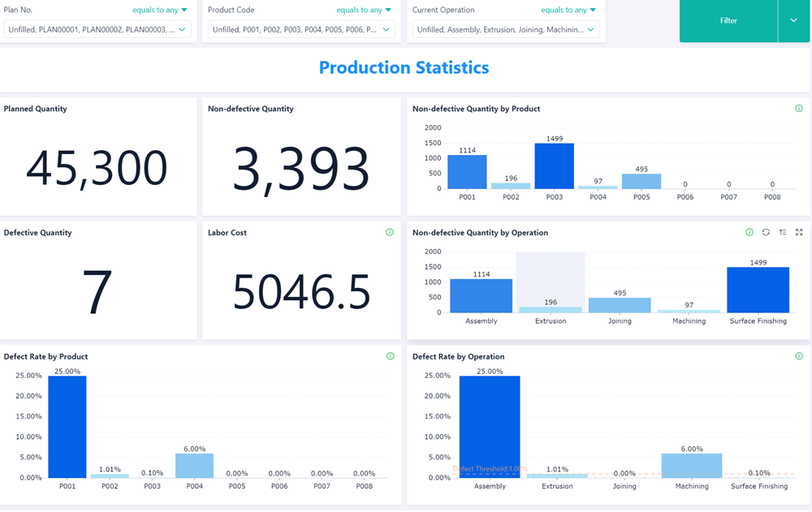Expand the Current Operation value selection box
Image resolution: width=812 pixels, height=512 pixels.
point(506,30)
